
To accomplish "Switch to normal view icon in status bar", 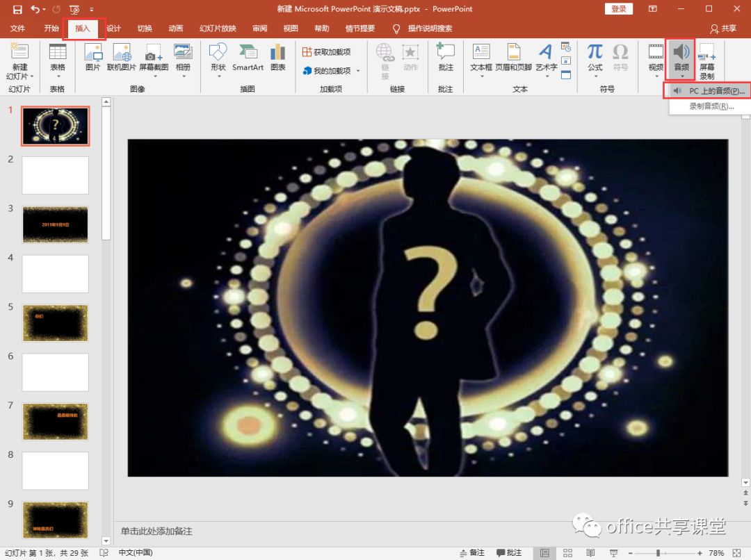I will [544, 553].
